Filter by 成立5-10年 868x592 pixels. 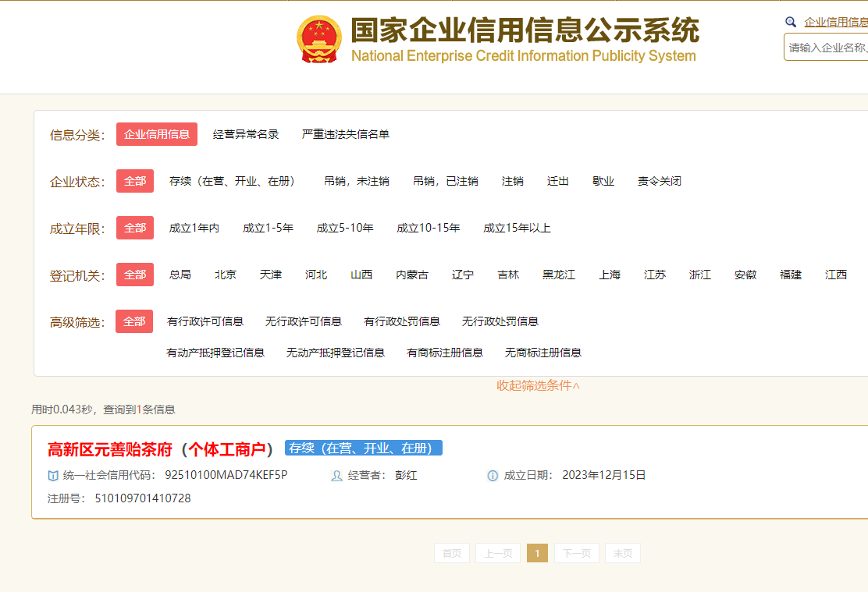pyautogui.click(x=345, y=228)
